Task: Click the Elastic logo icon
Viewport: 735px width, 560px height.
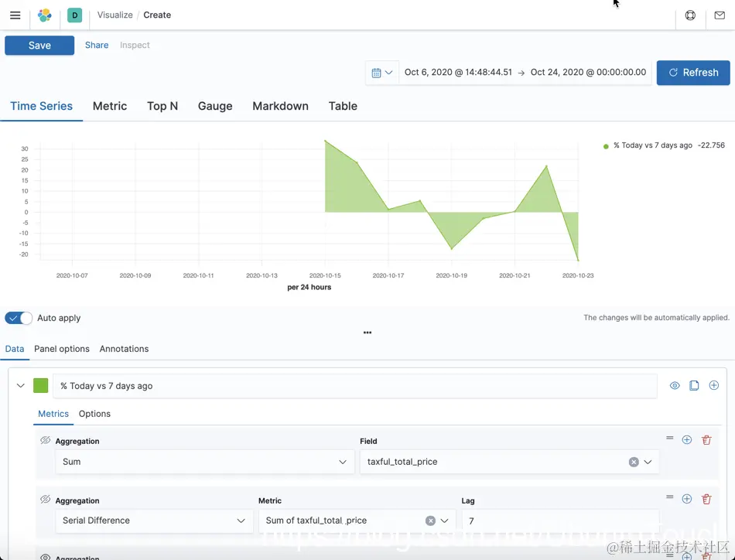Action: tap(45, 15)
